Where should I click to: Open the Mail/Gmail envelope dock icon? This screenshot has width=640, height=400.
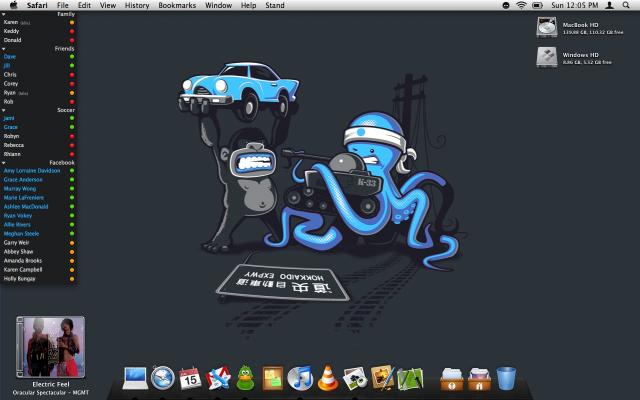pos(218,378)
